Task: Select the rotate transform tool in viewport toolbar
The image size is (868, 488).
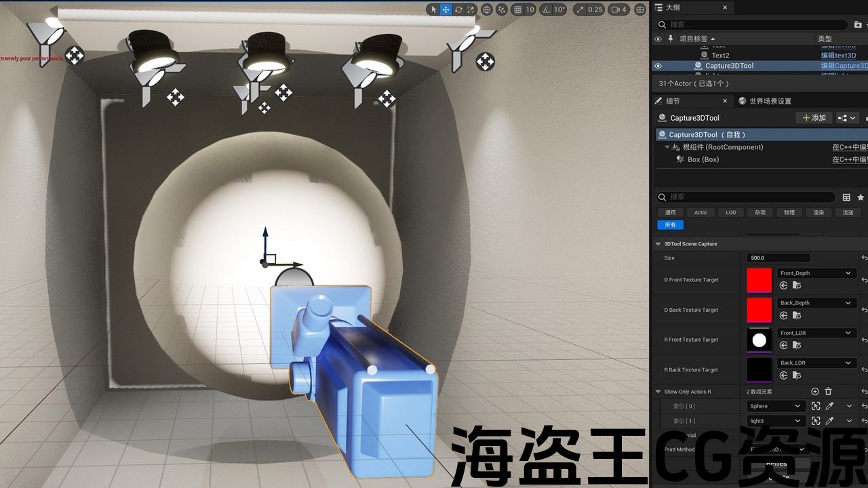Action: pyautogui.click(x=458, y=9)
